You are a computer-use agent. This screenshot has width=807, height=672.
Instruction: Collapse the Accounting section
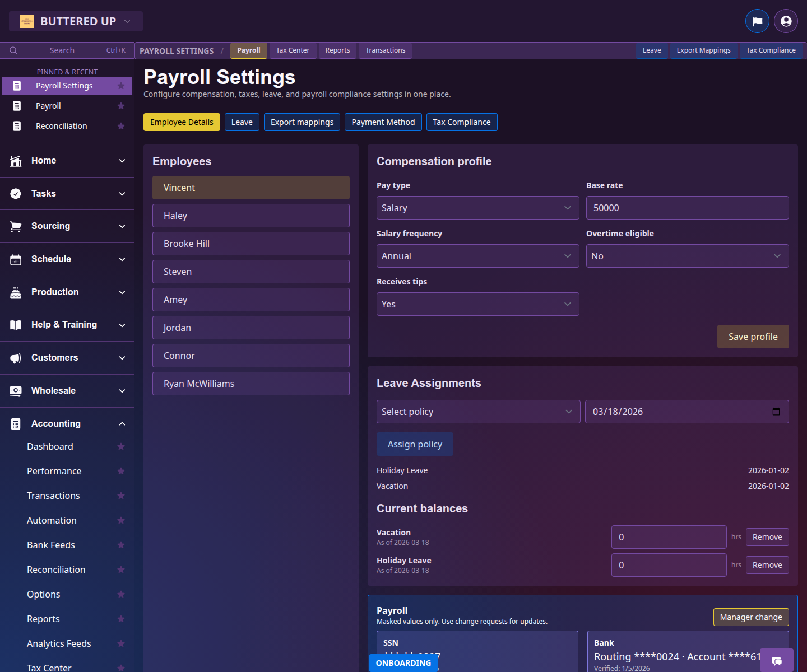[x=122, y=423]
